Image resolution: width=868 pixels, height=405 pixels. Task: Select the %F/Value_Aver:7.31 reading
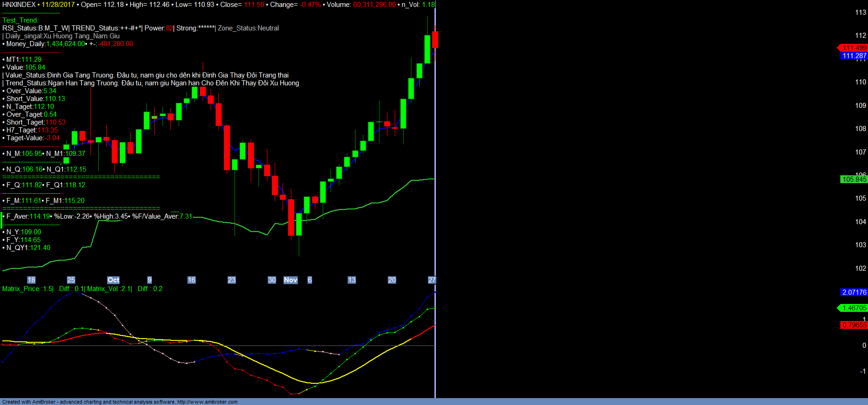tap(162, 216)
